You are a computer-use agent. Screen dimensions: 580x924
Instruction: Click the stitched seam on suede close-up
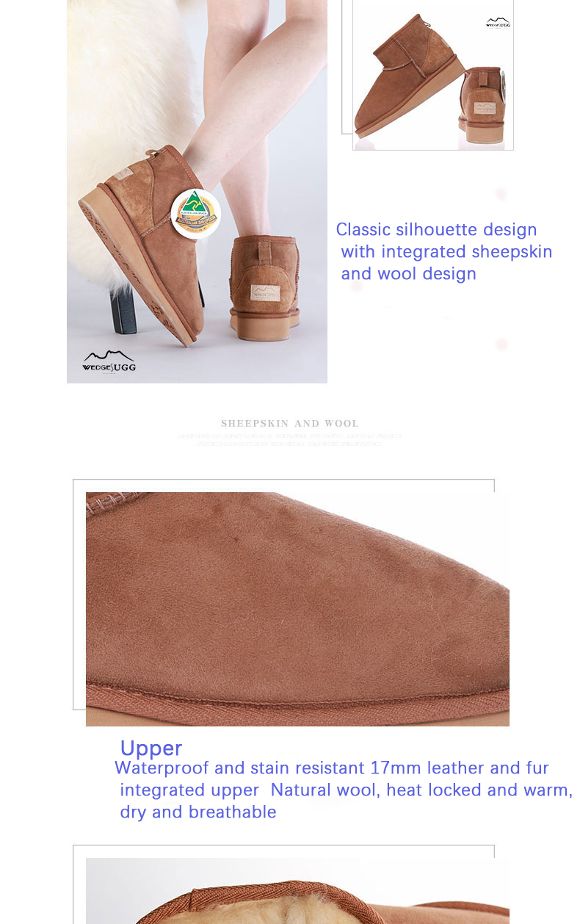[x=297, y=696]
